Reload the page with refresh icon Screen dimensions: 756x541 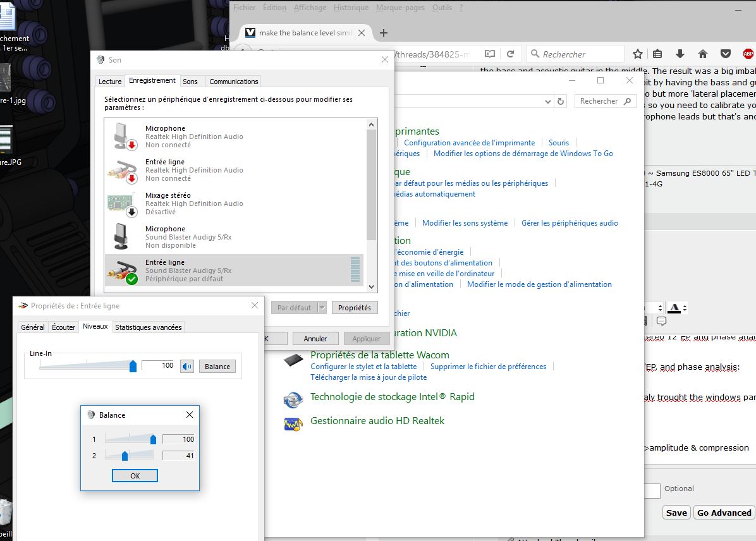(510, 54)
